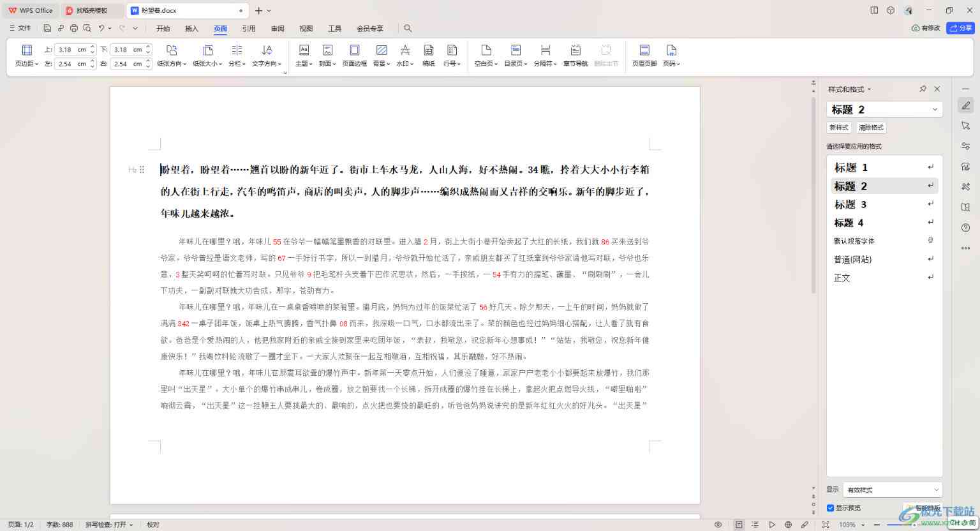Switch to the 视图 ribbon tab

306,28
